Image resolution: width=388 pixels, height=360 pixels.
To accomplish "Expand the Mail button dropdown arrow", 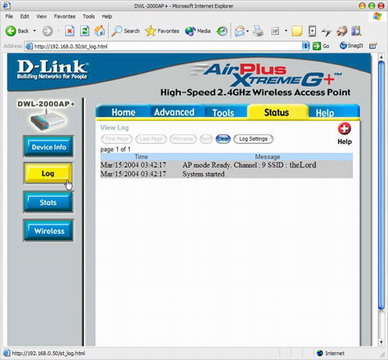I will pos(248,31).
